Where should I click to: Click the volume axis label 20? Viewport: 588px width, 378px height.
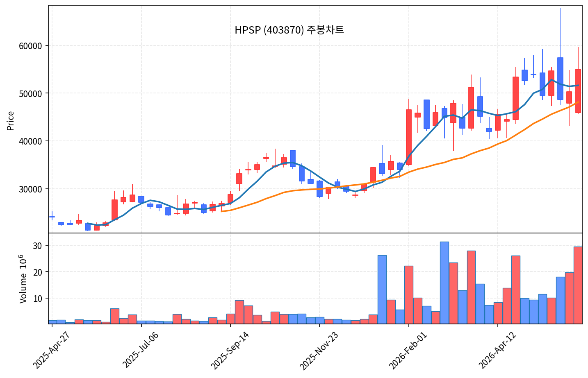38,272
